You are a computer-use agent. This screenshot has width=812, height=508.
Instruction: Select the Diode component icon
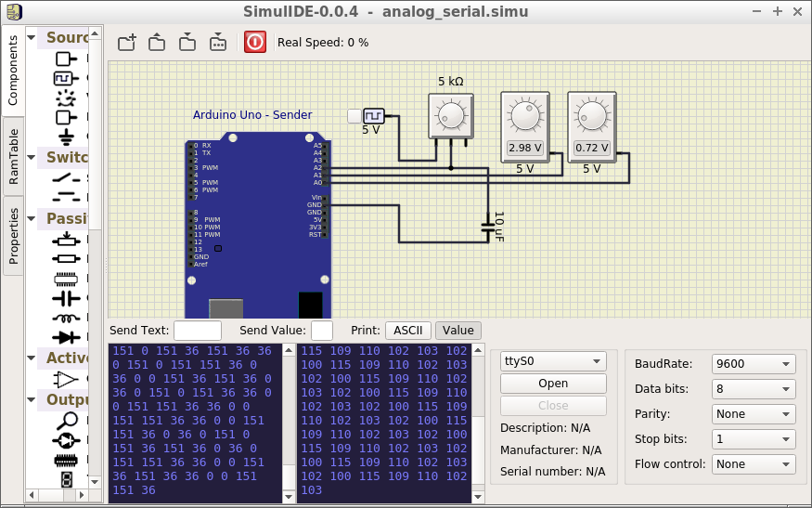(x=66, y=337)
